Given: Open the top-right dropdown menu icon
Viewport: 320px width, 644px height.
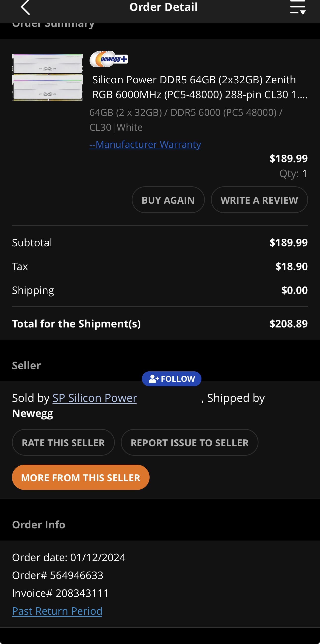Looking at the screenshot, I should click(298, 7).
